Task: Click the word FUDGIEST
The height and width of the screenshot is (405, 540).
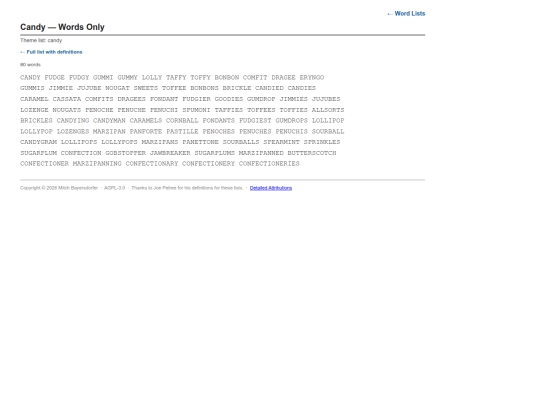Action: pos(255,121)
